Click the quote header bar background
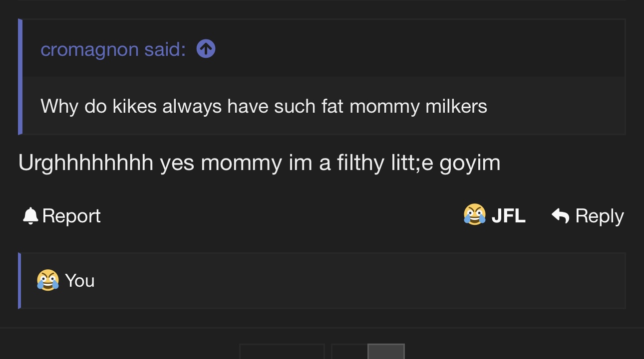 399,49
